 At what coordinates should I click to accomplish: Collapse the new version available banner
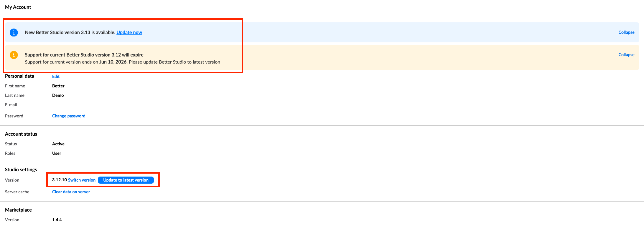point(626,32)
